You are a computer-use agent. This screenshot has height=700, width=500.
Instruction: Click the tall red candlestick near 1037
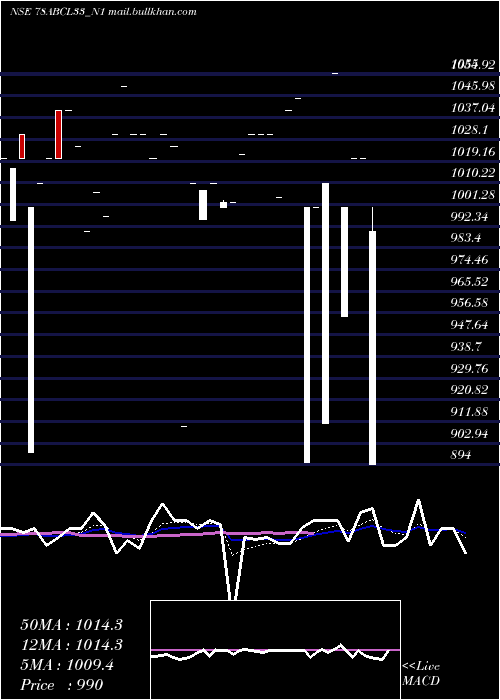tap(58, 134)
